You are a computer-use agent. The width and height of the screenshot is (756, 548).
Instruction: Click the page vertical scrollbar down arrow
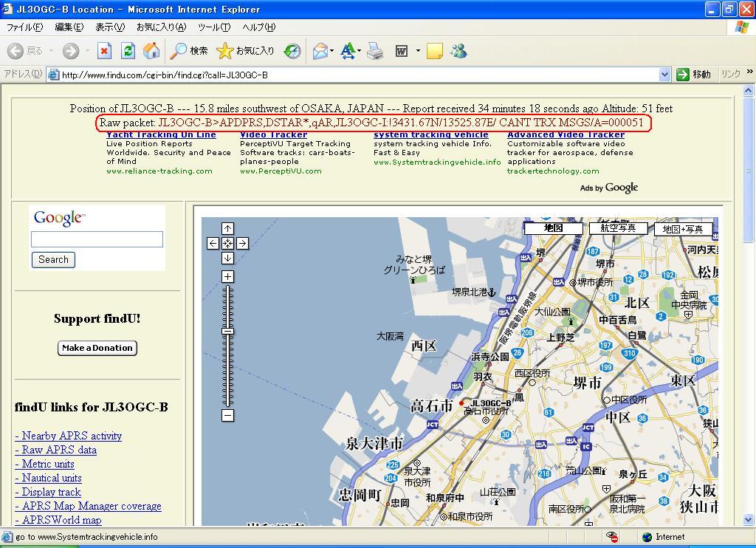point(749,520)
